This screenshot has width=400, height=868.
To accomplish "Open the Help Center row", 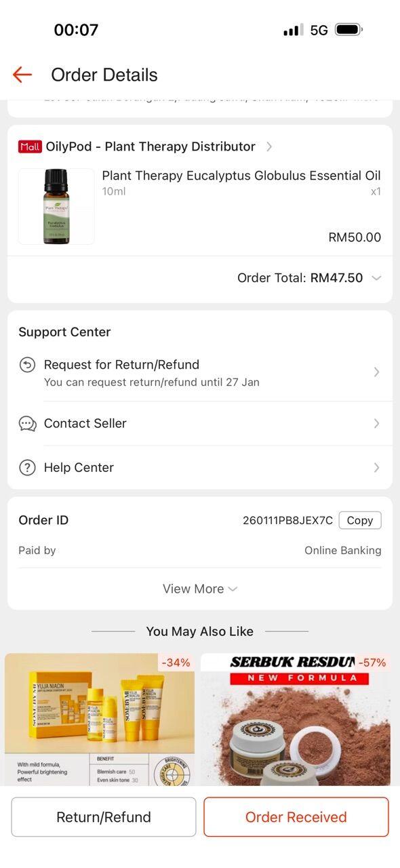I will tap(200, 467).
